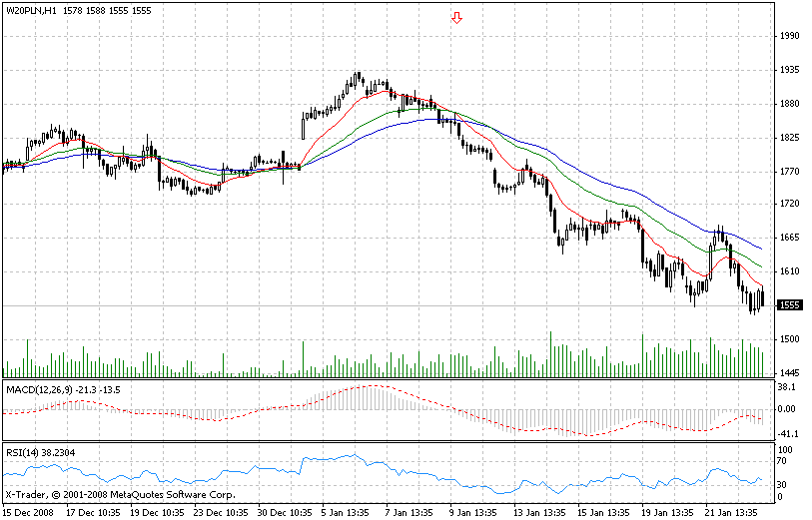Click the -41.1 MACD scale value

[x=787, y=434]
